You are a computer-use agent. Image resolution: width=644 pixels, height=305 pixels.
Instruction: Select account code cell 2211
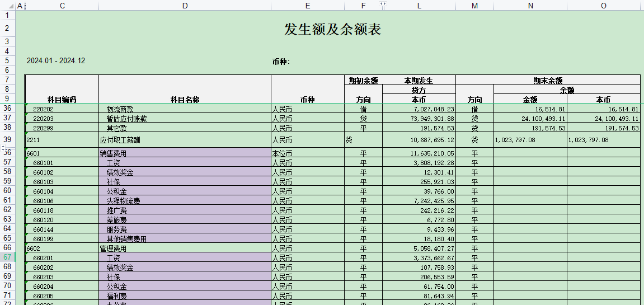click(62, 140)
